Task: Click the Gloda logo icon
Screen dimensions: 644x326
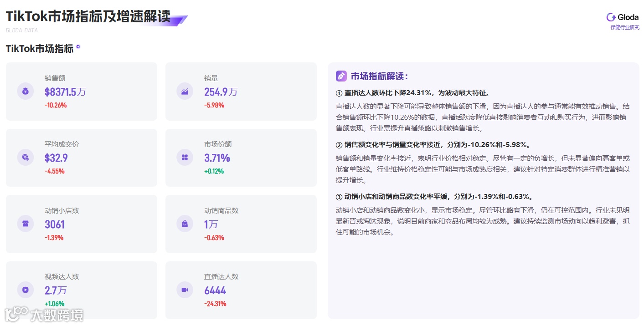Action: 611,17
